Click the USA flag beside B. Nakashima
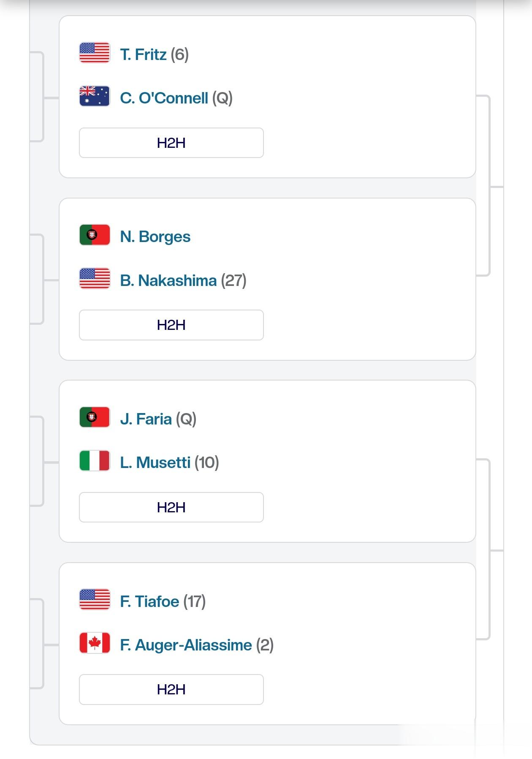Screen dimensions: 532x759 click(x=95, y=279)
